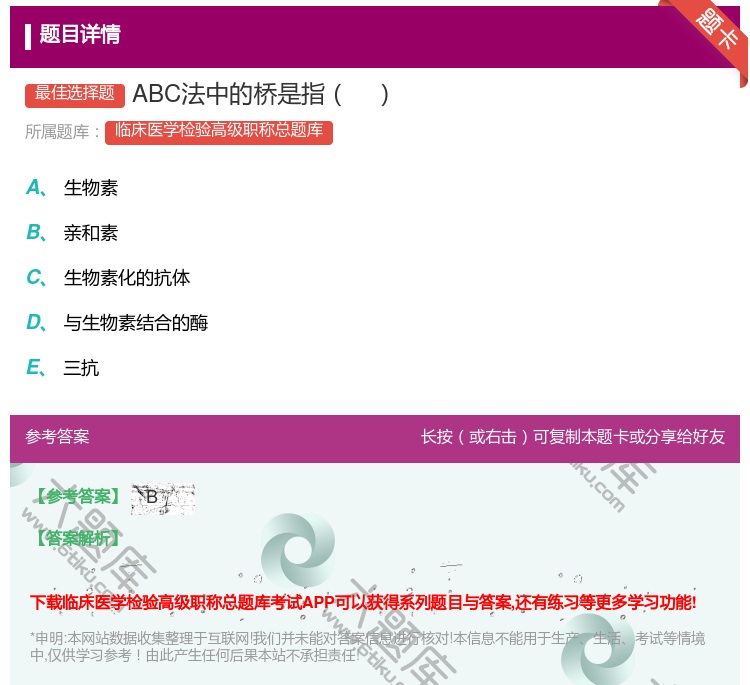Image resolution: width=750 pixels, height=685 pixels.
Task: Select answer option B 亲和素
Action: pos(72,232)
